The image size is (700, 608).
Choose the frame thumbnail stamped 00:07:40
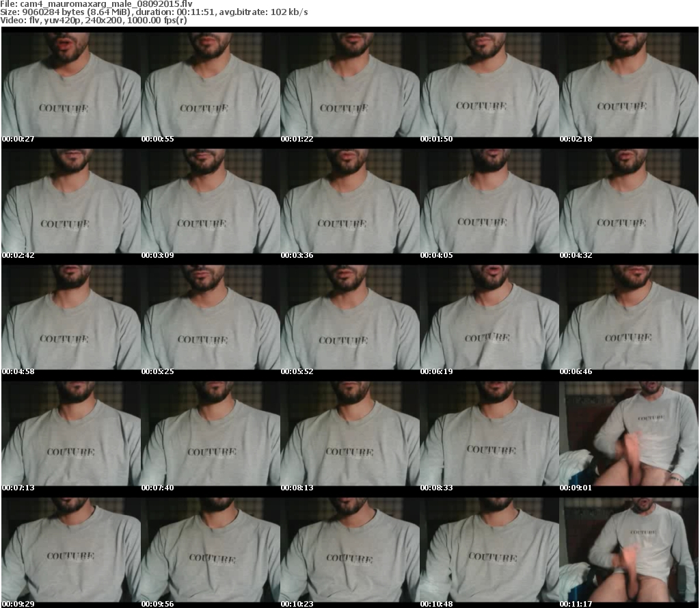[x=211, y=434]
